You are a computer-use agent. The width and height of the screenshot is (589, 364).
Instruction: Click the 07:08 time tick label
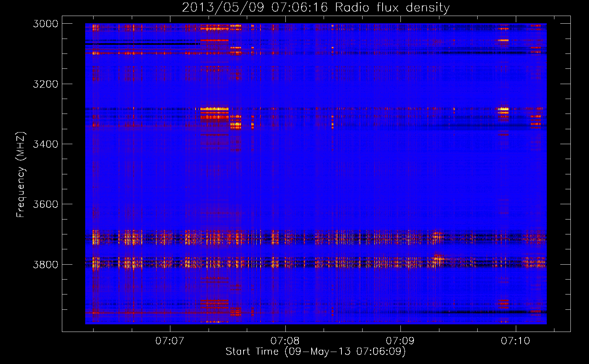(285, 341)
